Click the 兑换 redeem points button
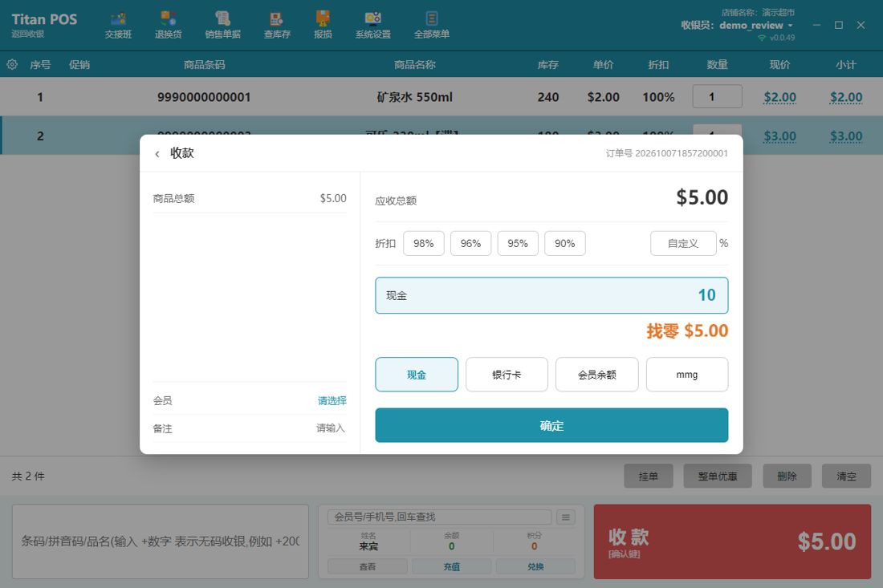The height and width of the screenshot is (588, 883). click(535, 566)
